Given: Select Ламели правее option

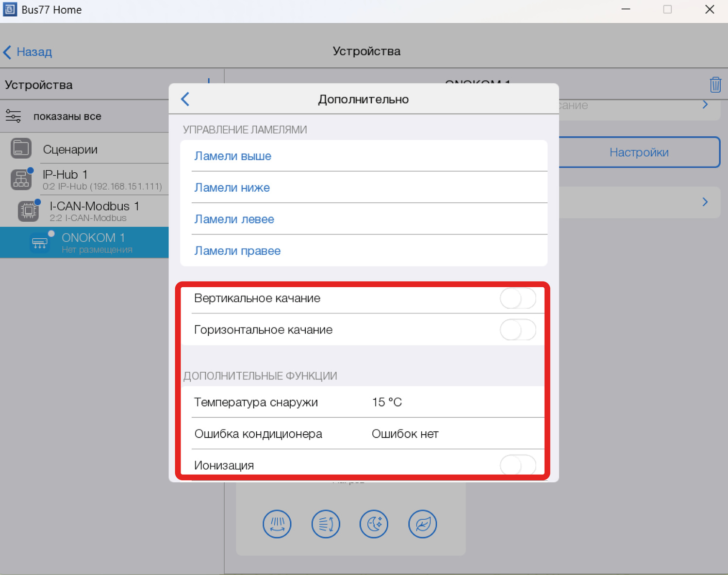Looking at the screenshot, I should [237, 251].
